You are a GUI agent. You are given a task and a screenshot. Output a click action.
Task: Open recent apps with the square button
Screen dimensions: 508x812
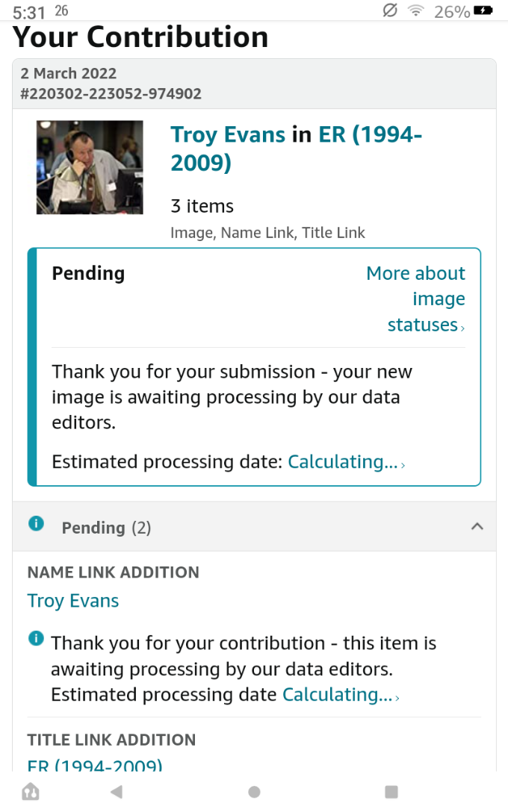[391, 792]
